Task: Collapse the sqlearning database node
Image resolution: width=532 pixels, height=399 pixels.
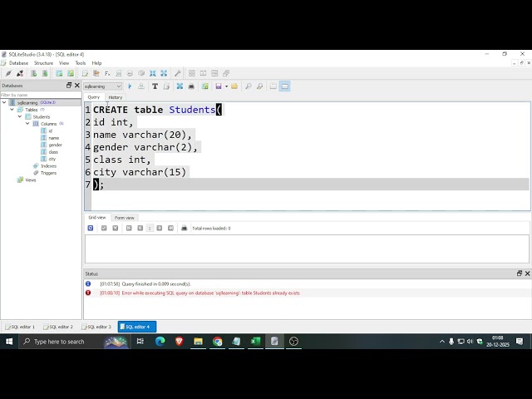Action: (x=4, y=102)
